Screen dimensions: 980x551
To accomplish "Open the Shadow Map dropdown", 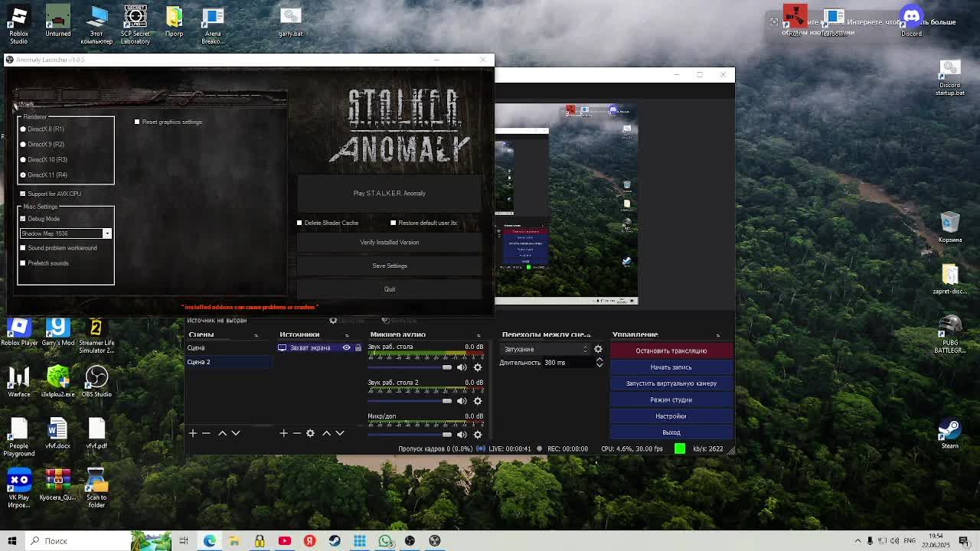I will pos(66,233).
